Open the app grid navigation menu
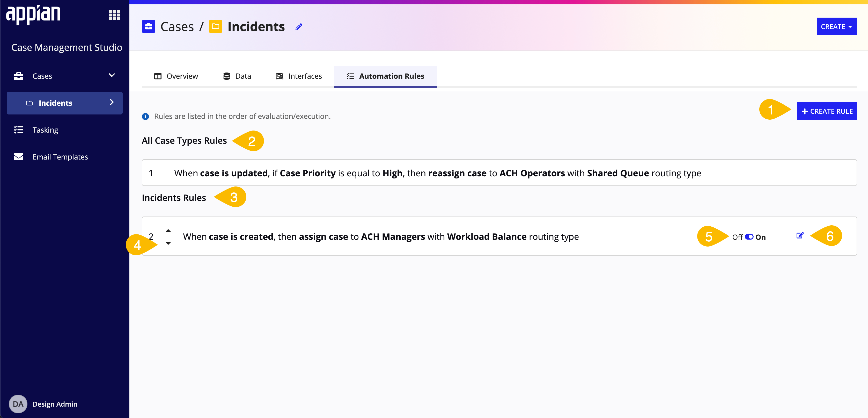 114,15
